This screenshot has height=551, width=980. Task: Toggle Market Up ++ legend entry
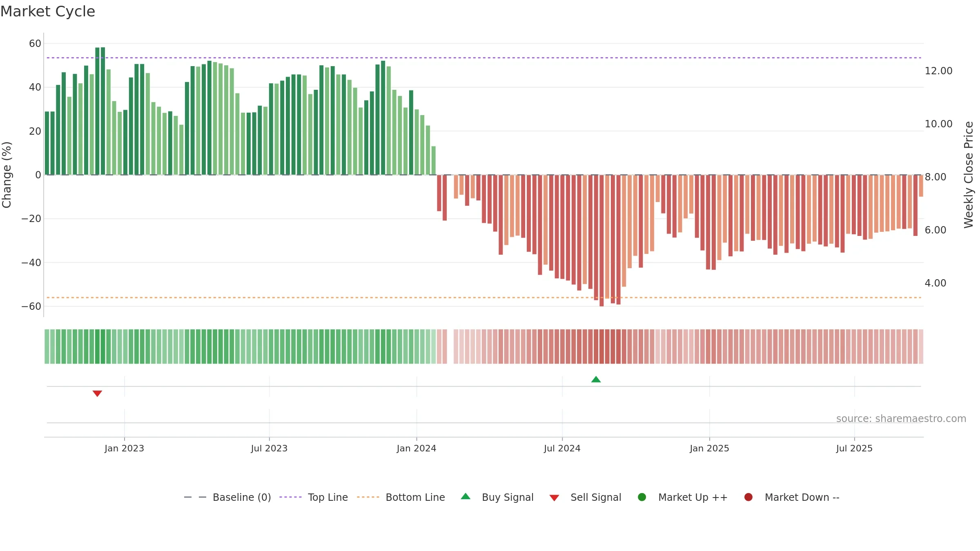tap(682, 497)
